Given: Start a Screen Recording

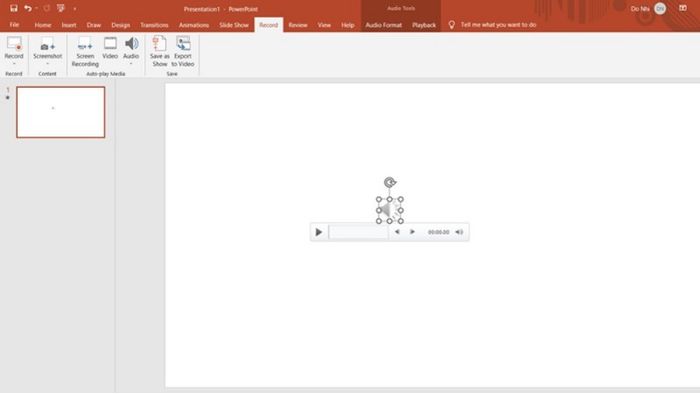Looking at the screenshot, I should pos(85,52).
